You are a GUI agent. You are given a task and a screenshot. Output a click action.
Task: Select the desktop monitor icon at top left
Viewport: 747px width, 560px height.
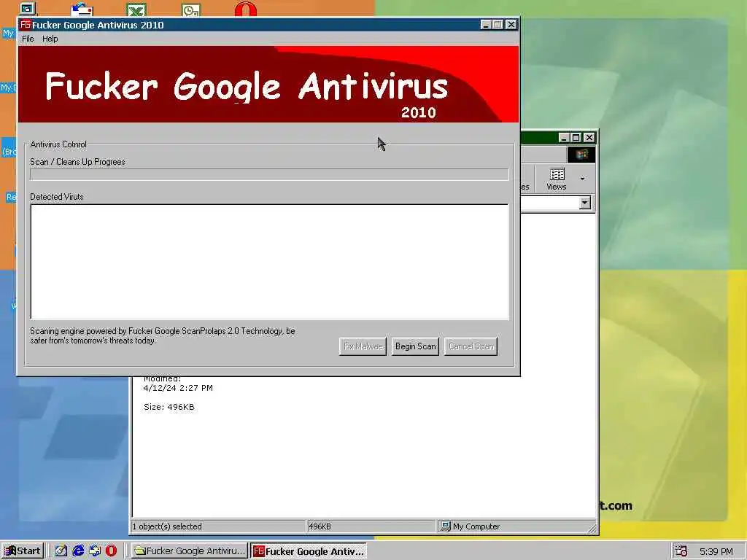pos(27,8)
